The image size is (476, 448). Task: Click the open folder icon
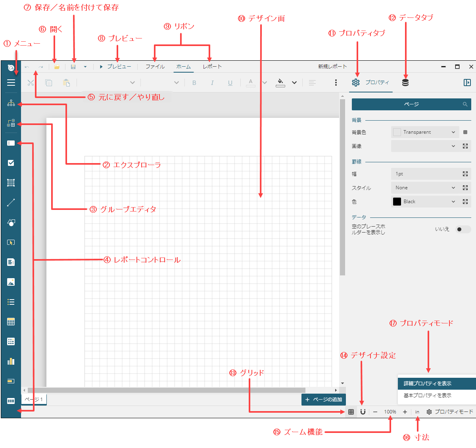pyautogui.click(x=57, y=67)
